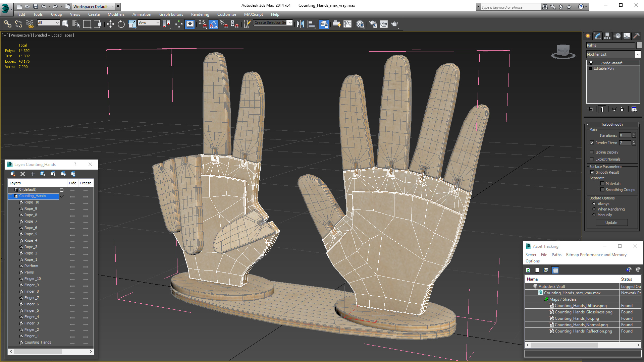Enable Separate by Materials checkbox
Viewport: 644px width, 362px height.
point(602,184)
